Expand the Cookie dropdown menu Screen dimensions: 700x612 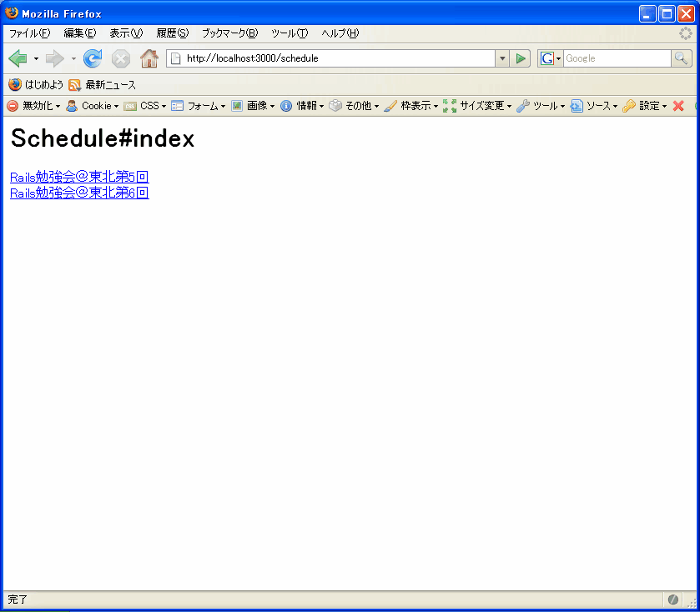point(116,106)
